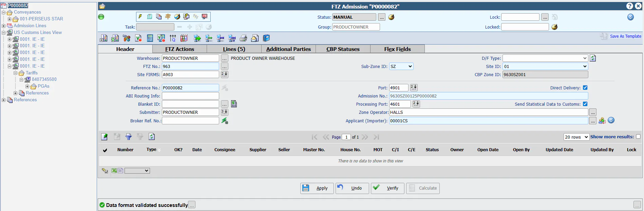This screenshot has height=211, width=644.
Task: Open the blue calculator icon
Action: (x=150, y=38)
